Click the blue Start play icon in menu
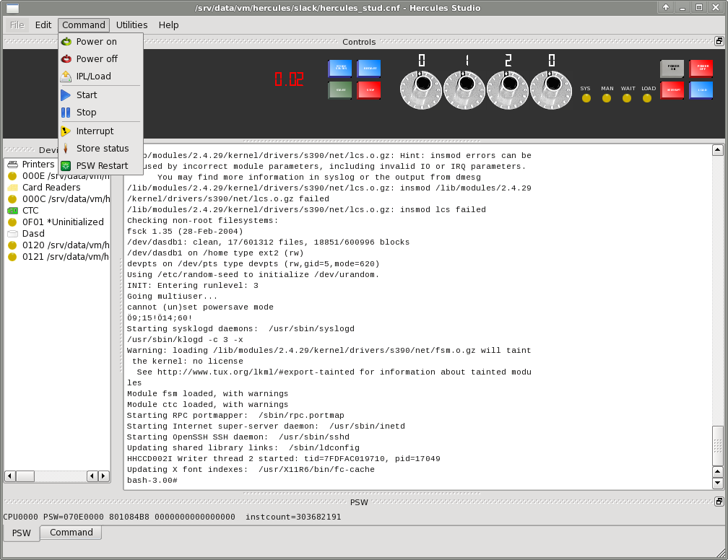Viewport: 728px width, 560px height. (x=66, y=95)
